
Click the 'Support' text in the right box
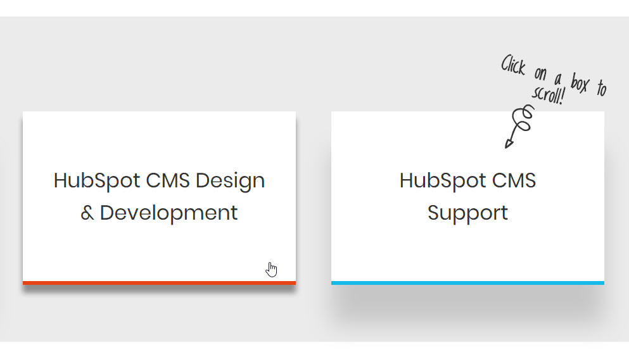pos(467,212)
